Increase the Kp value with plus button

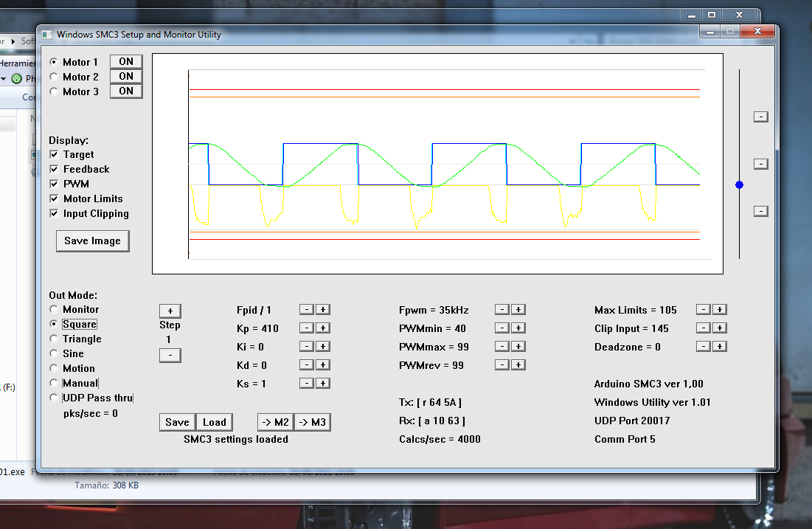click(x=323, y=328)
